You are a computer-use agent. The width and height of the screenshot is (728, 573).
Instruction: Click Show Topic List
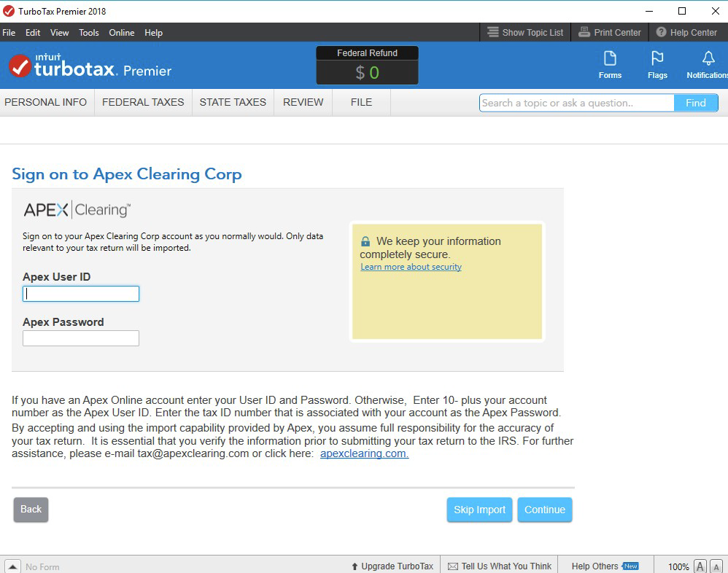point(525,33)
